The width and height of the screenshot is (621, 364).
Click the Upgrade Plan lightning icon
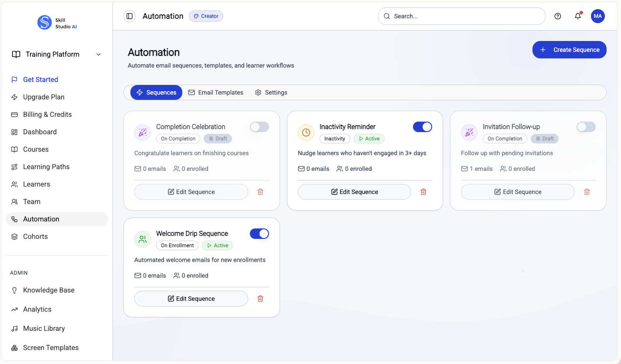coord(14,97)
